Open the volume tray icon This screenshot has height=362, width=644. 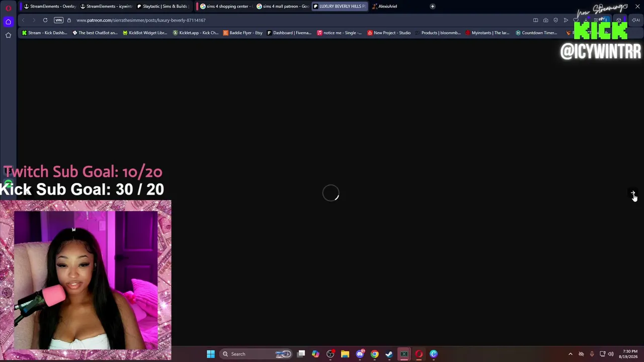point(611,354)
